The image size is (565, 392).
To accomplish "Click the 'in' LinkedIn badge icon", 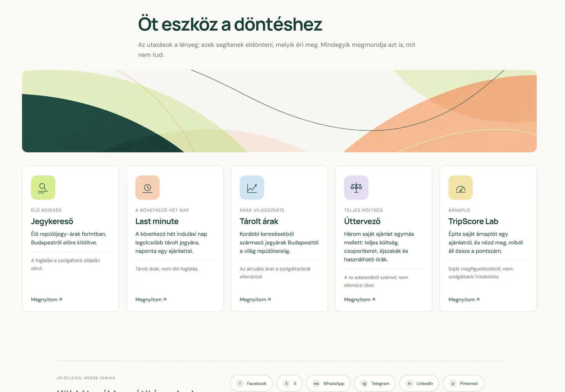I will coord(409,383).
